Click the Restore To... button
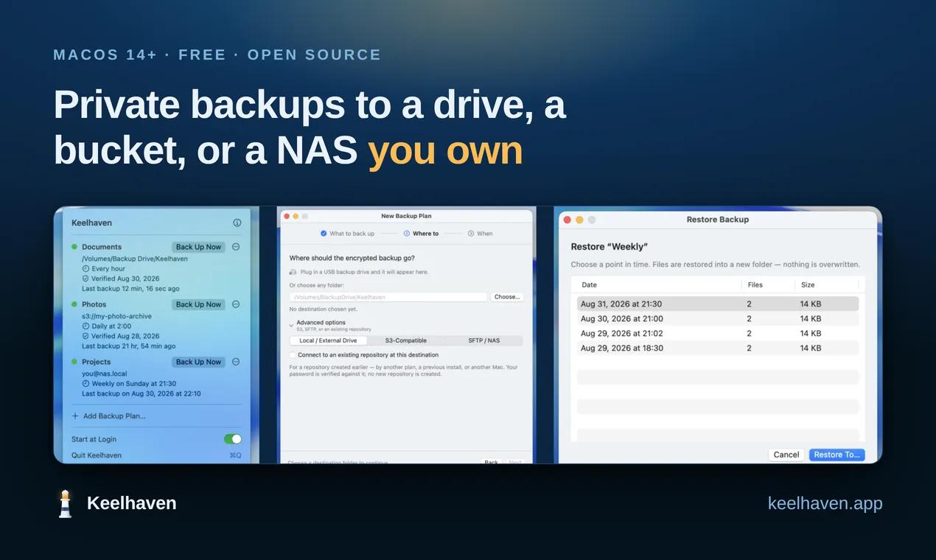 point(837,455)
